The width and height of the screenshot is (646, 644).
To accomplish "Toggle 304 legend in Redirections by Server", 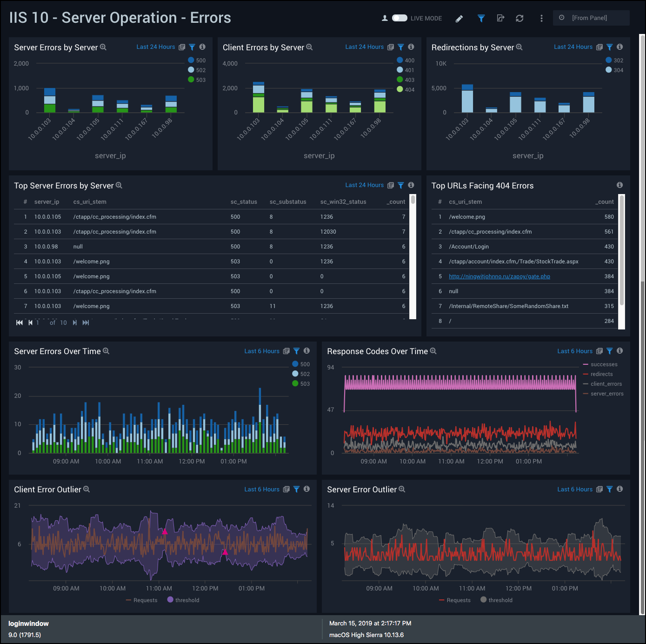I will (x=614, y=70).
